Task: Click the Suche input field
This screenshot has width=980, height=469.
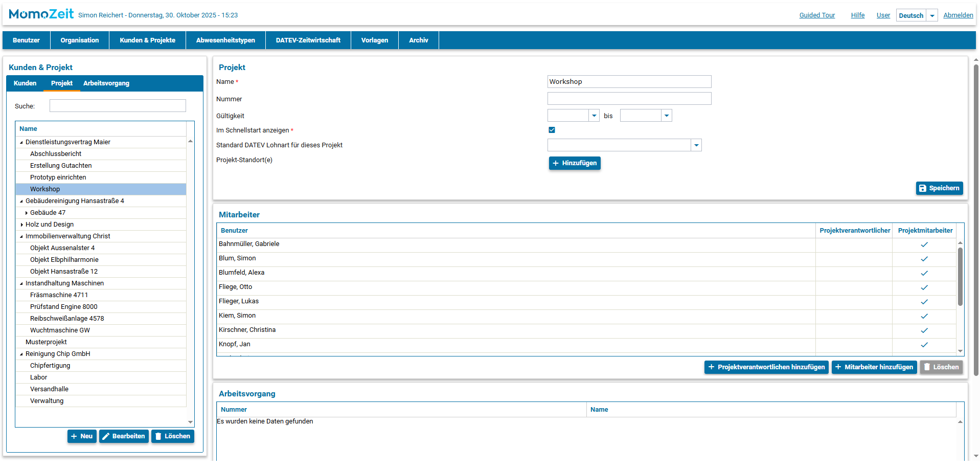Action: tap(118, 106)
